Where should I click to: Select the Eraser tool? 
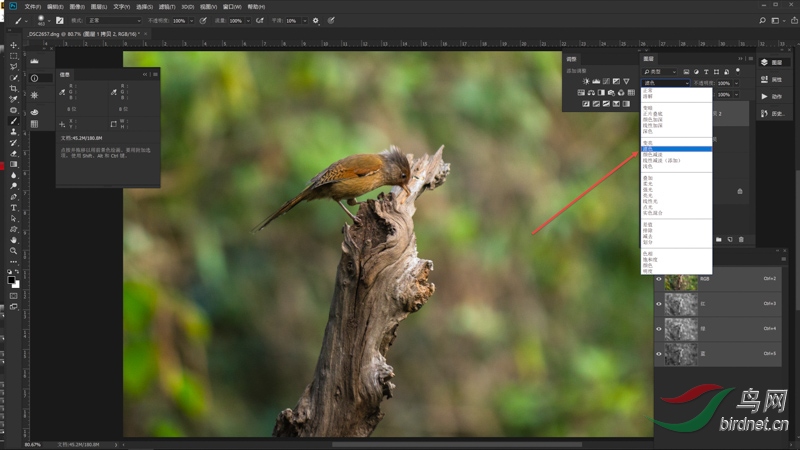coord(14,153)
